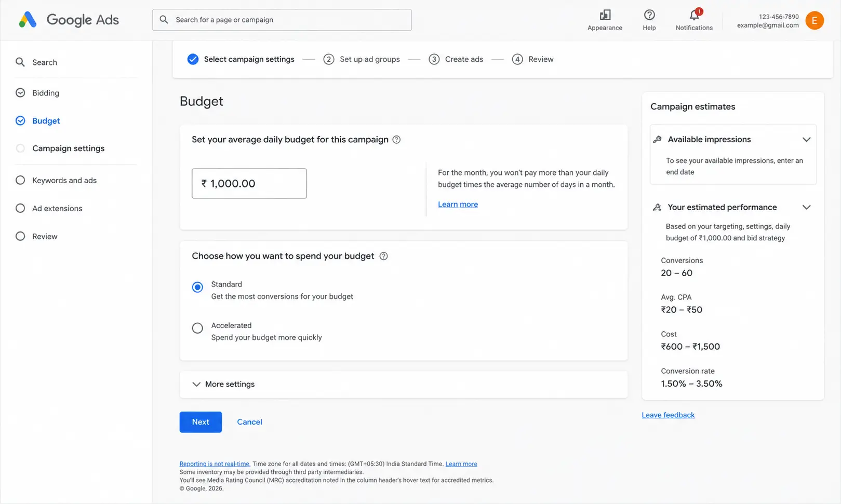841x504 pixels.
Task: Click the Bidding completed check icon
Action: (20, 93)
